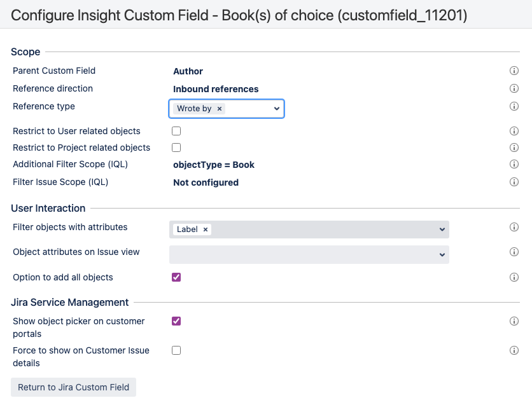Enable Restrict to Project related objects

tap(176, 148)
